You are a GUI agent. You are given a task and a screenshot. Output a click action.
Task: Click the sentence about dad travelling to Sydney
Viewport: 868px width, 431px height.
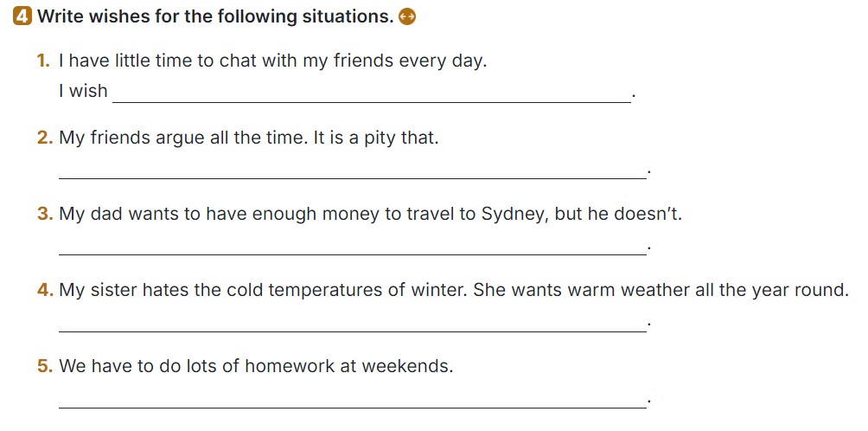[370, 214]
